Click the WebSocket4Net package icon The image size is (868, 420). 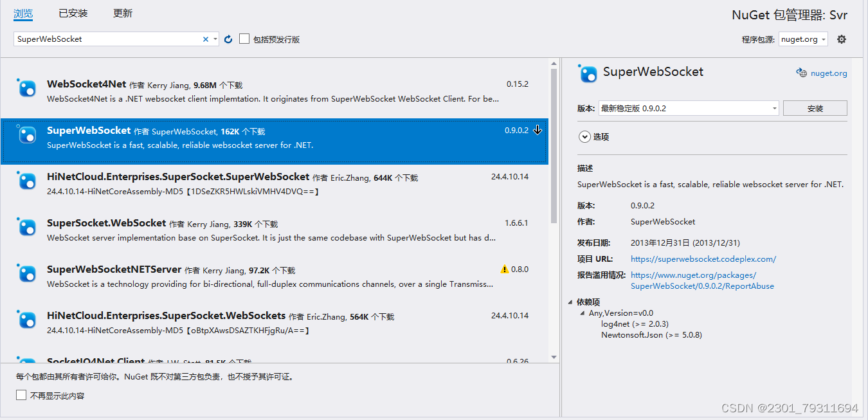pos(27,88)
